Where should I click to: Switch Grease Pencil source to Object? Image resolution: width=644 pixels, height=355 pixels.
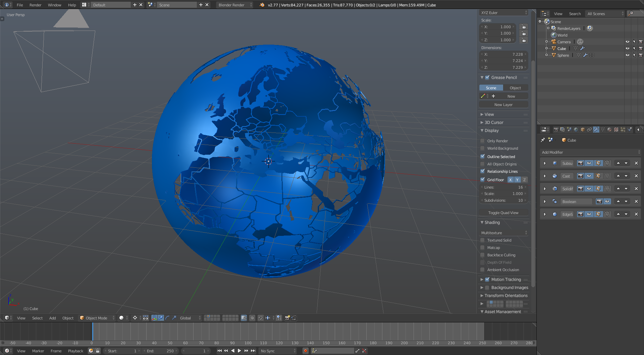(x=516, y=88)
